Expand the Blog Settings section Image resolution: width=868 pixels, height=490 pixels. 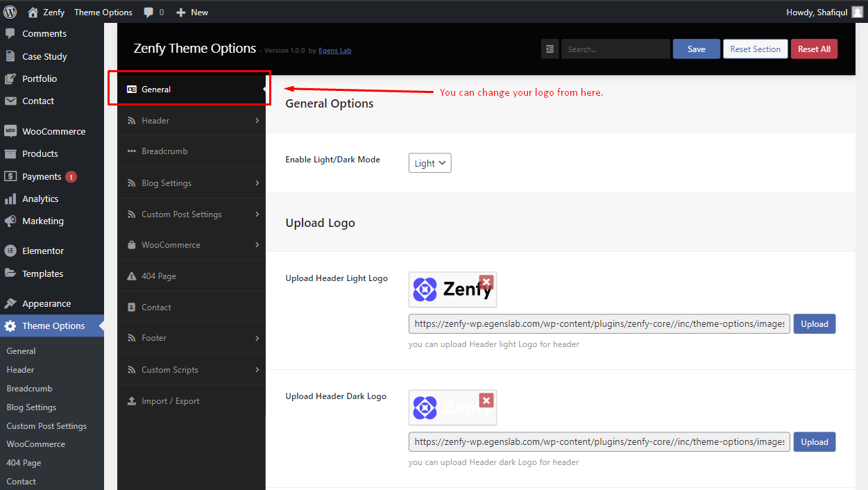click(192, 183)
